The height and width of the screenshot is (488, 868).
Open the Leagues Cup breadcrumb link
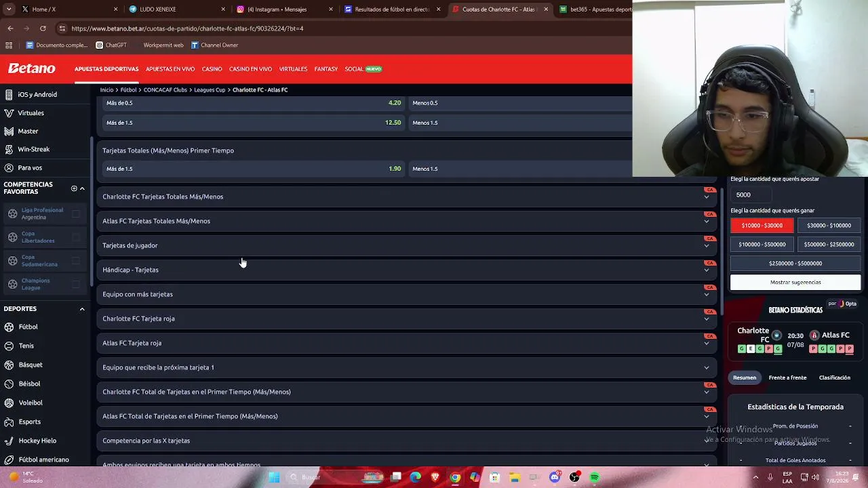(x=210, y=90)
